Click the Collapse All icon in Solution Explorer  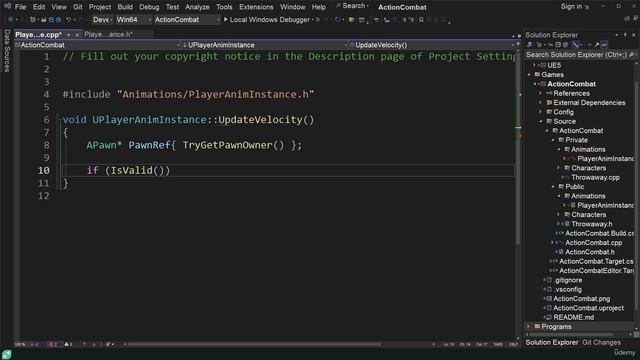tap(558, 44)
